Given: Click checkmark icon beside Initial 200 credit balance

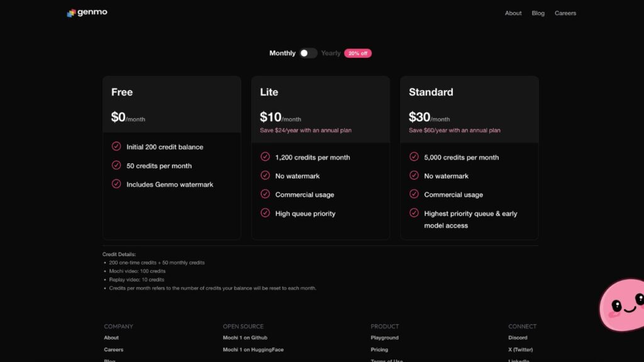Looking at the screenshot, I should tap(116, 146).
